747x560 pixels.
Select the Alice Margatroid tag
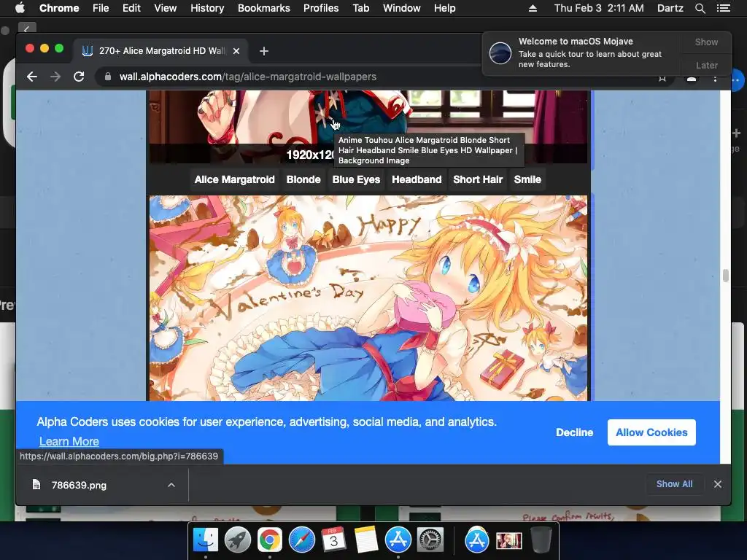(x=234, y=179)
